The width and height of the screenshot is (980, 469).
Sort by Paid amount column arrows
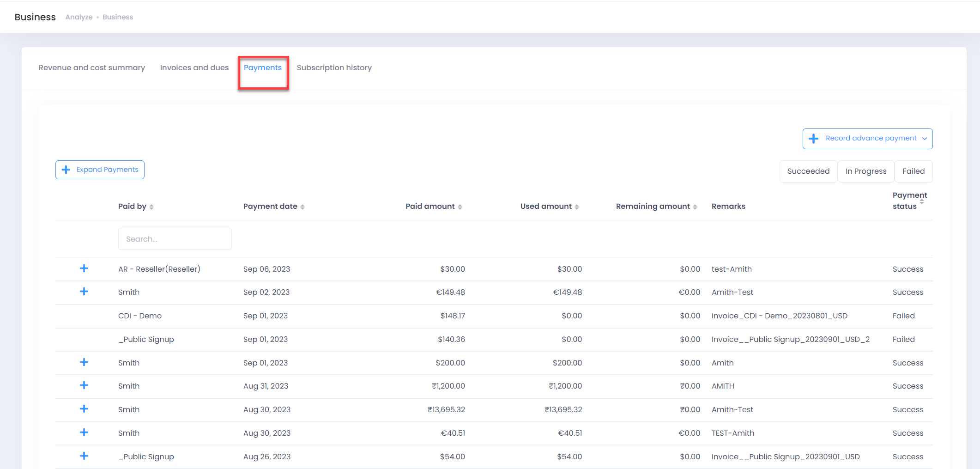pos(460,207)
